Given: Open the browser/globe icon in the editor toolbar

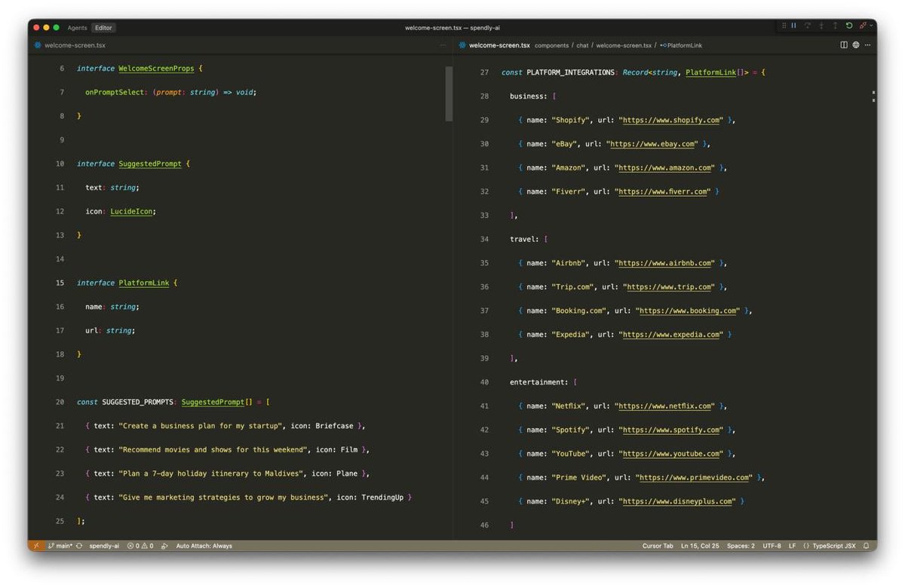Looking at the screenshot, I should coord(855,44).
